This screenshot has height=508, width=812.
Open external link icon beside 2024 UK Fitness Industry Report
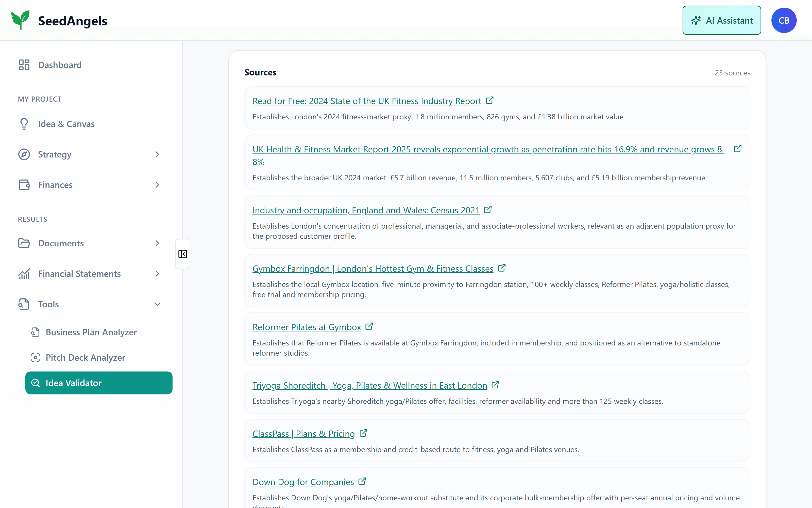click(489, 101)
